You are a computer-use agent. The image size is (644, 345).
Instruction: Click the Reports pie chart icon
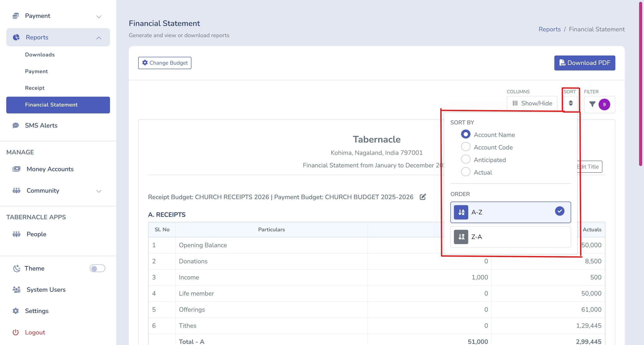(16, 37)
